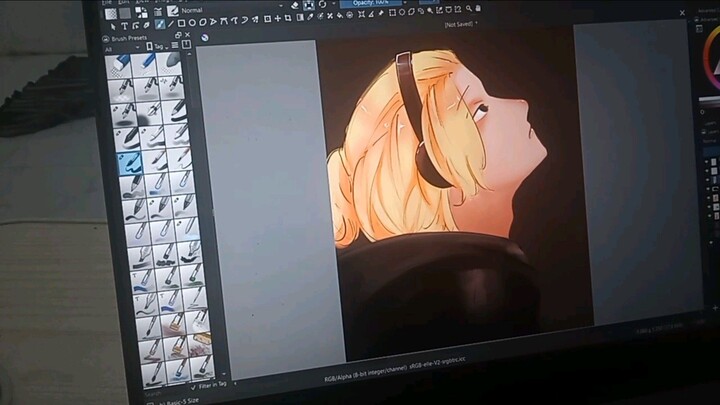The width and height of the screenshot is (720, 405).
Task: Select the Dynamic Brush tool
Action: [245, 20]
